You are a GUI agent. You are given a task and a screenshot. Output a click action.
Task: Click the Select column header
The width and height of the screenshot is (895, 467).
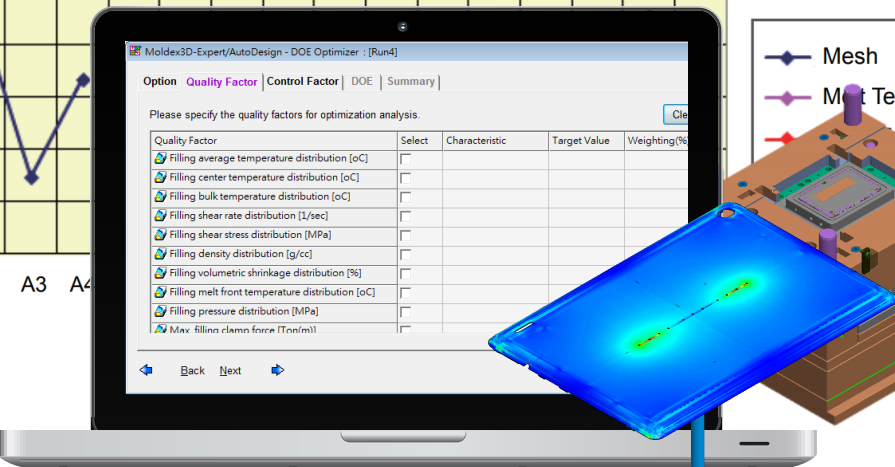(x=420, y=140)
